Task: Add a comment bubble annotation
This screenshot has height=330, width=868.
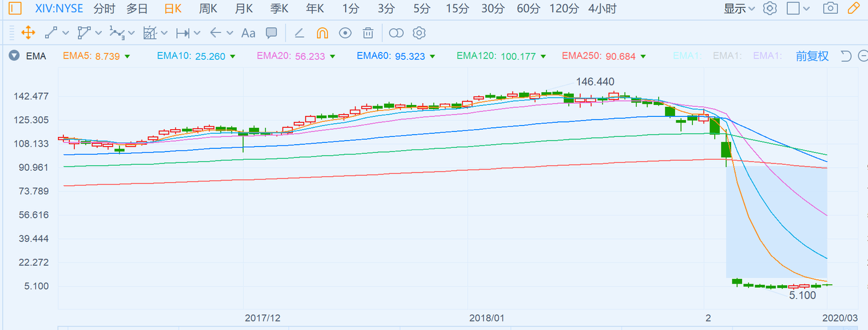Action: tap(271, 33)
